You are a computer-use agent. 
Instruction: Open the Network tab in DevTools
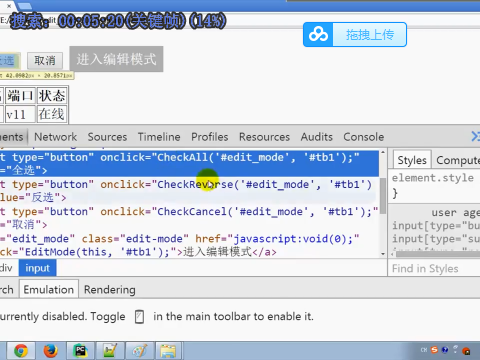(x=55, y=137)
